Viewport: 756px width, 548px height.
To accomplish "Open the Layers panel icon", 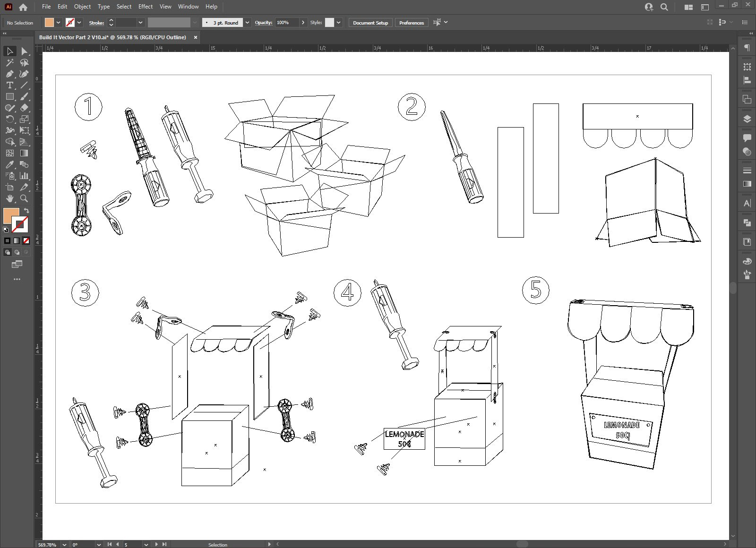I will click(747, 119).
